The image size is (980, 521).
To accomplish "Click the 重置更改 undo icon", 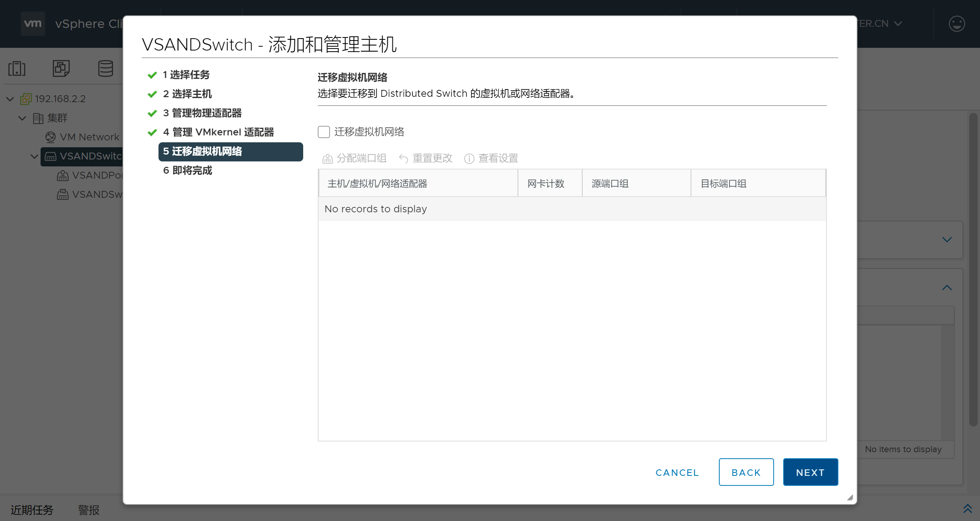I will click(403, 158).
